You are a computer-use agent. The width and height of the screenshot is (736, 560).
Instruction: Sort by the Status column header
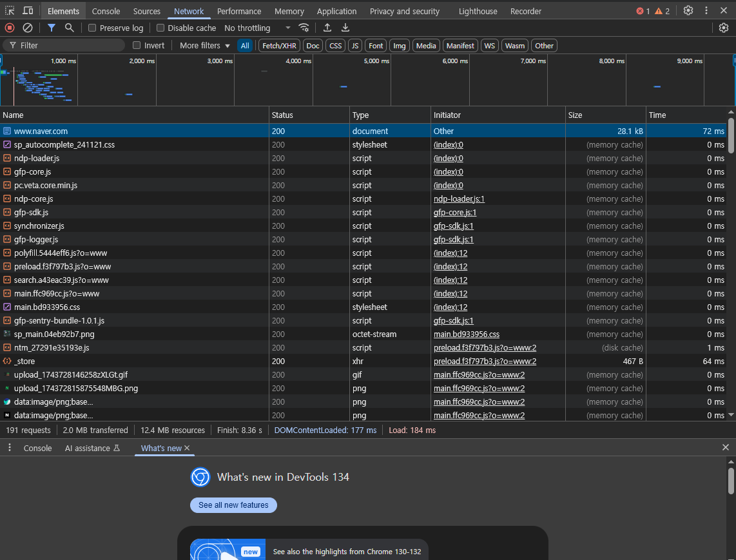(x=309, y=115)
